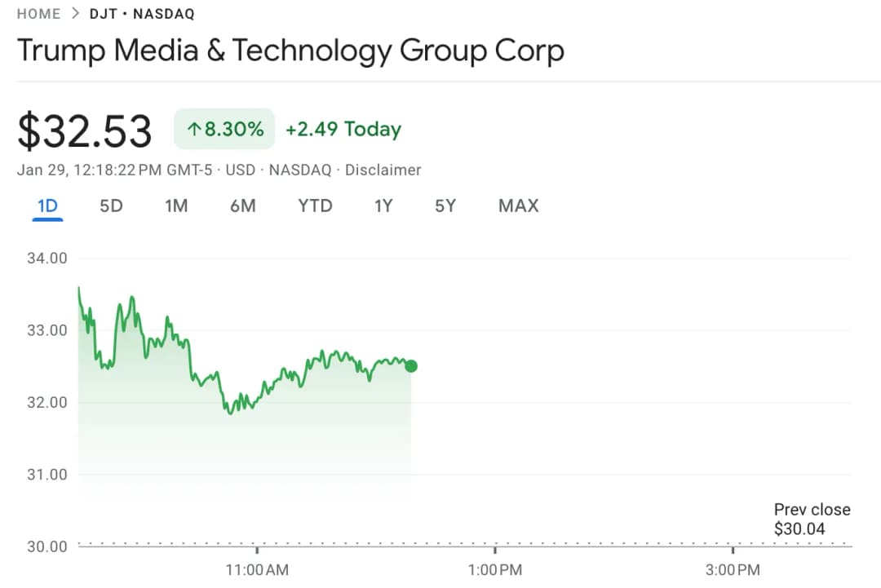Switch chart to 1Y range
The width and height of the screenshot is (881, 588).
point(383,206)
